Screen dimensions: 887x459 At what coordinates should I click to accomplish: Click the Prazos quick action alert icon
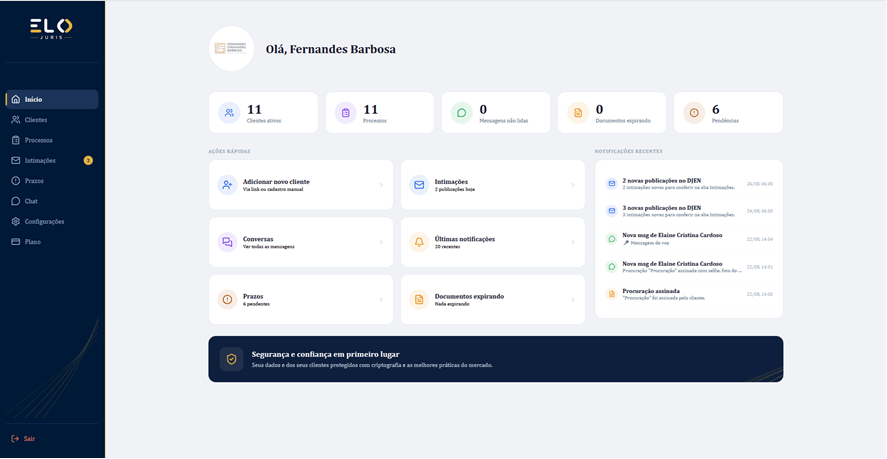click(x=227, y=299)
